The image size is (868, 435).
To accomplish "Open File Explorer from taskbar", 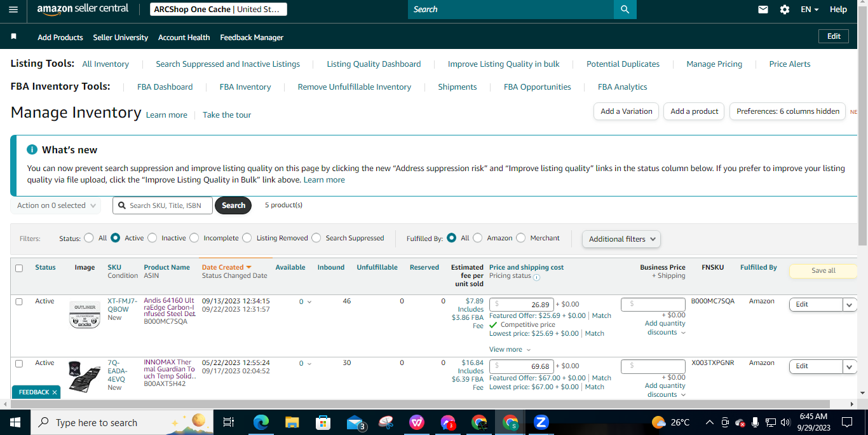I will (292, 422).
